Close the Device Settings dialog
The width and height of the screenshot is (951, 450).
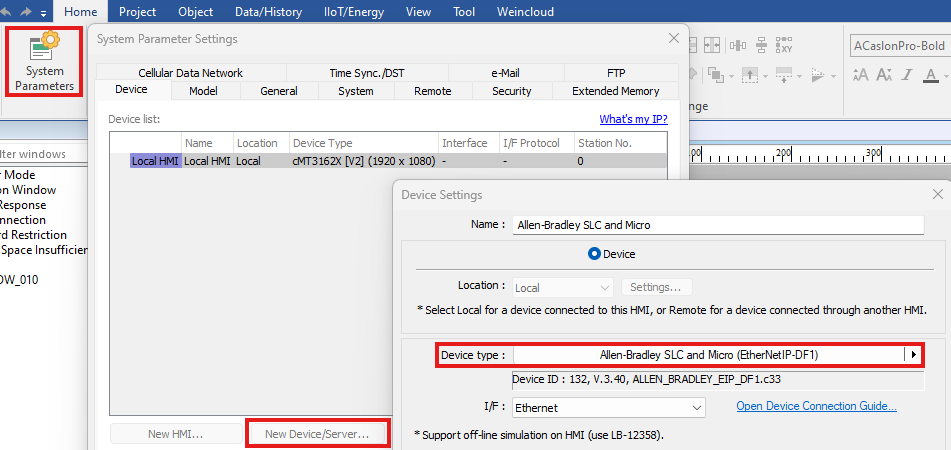938,194
